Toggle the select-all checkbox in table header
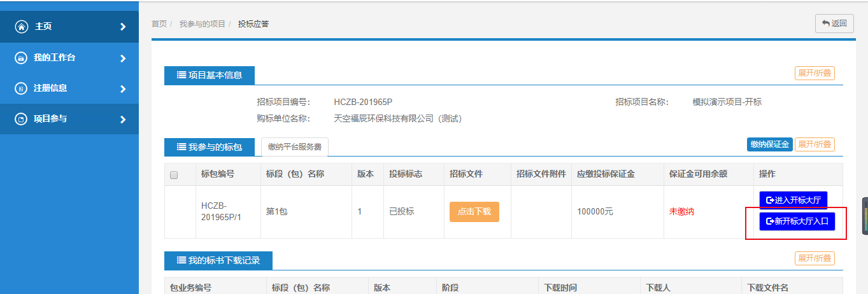868x294 pixels. tap(174, 175)
